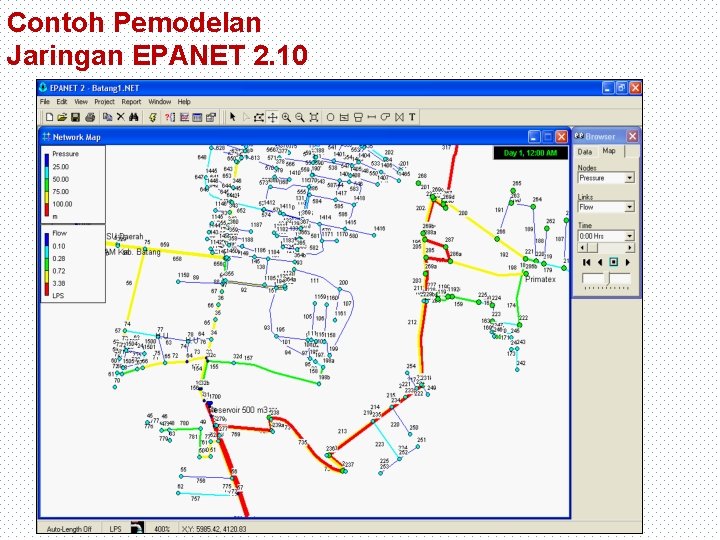Activate the Pan tool with crossed arrows

pyautogui.click(x=272, y=117)
